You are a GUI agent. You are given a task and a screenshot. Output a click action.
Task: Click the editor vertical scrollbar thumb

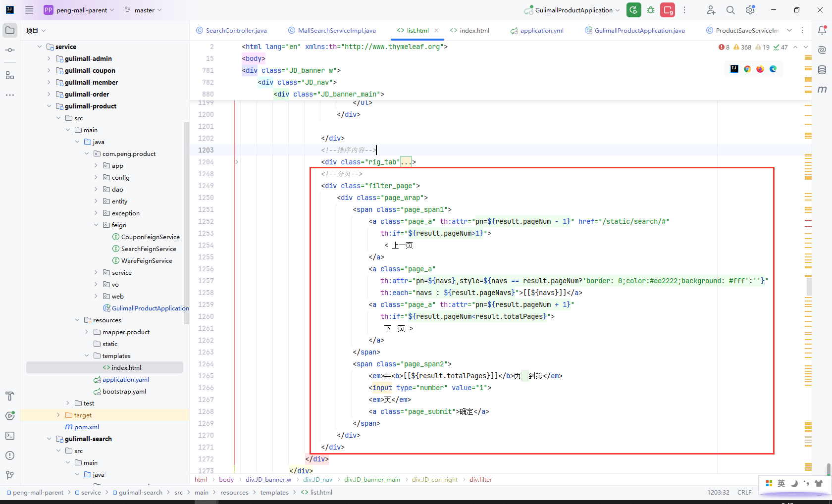point(809,286)
